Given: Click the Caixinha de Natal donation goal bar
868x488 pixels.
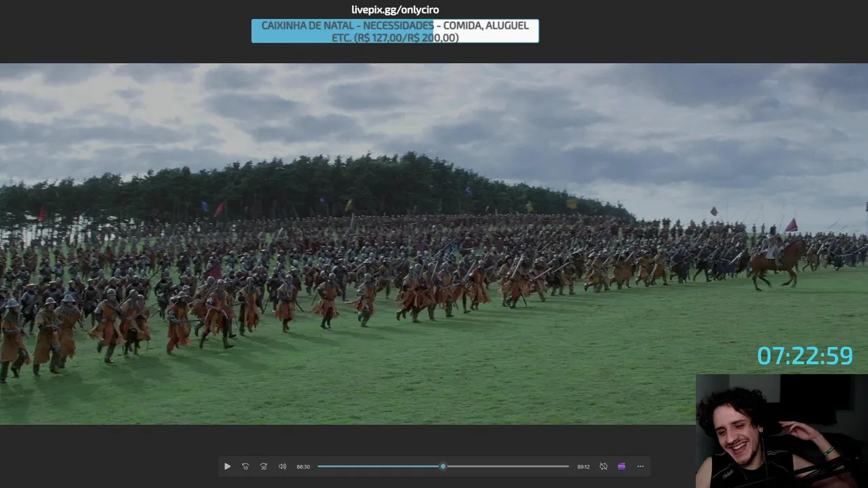Looking at the screenshot, I should [395, 31].
